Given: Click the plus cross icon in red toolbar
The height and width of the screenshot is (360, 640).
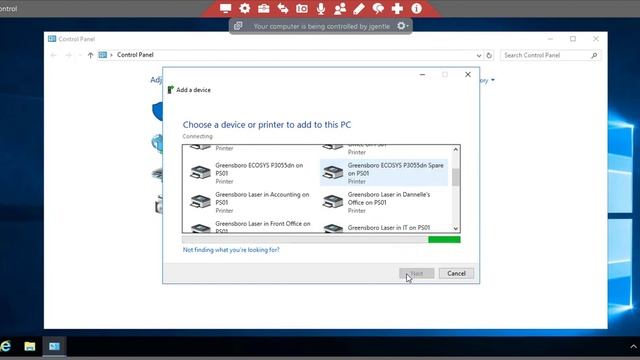Looking at the screenshot, I should [397, 8].
